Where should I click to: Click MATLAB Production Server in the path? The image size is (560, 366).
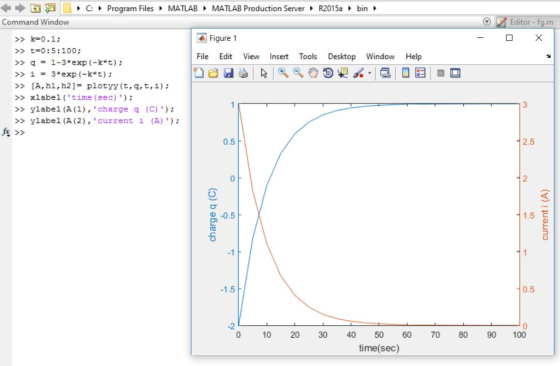pyautogui.click(x=258, y=8)
